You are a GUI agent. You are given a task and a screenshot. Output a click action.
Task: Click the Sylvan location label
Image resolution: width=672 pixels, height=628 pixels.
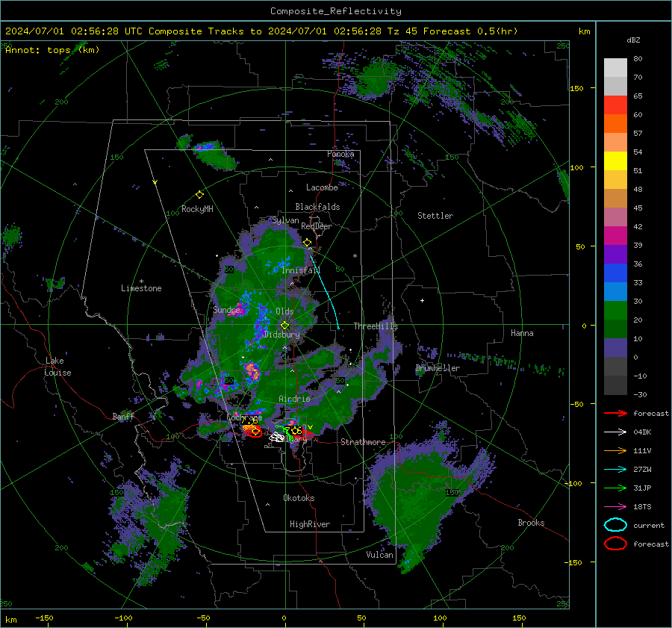tap(285, 220)
